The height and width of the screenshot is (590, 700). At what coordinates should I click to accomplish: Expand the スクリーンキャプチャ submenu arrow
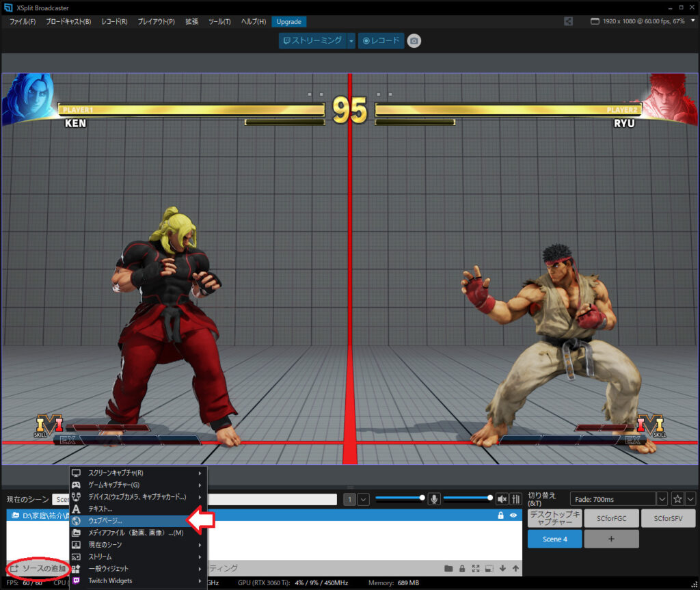point(200,473)
